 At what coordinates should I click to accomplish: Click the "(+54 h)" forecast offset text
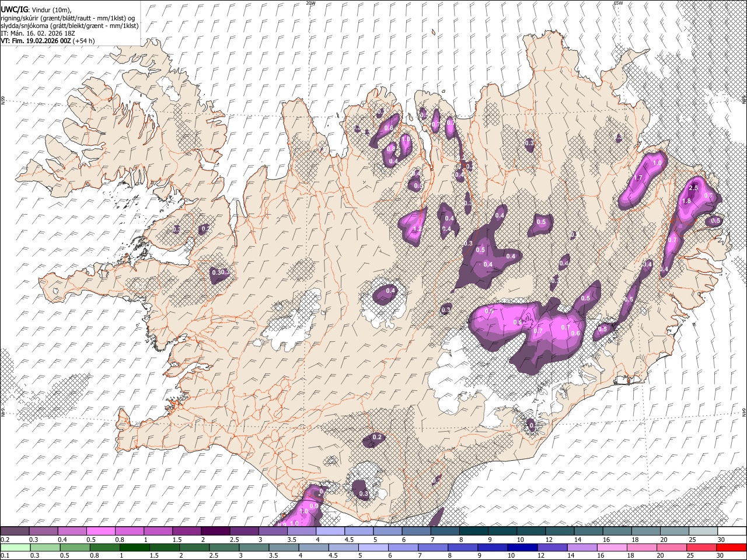click(83, 41)
